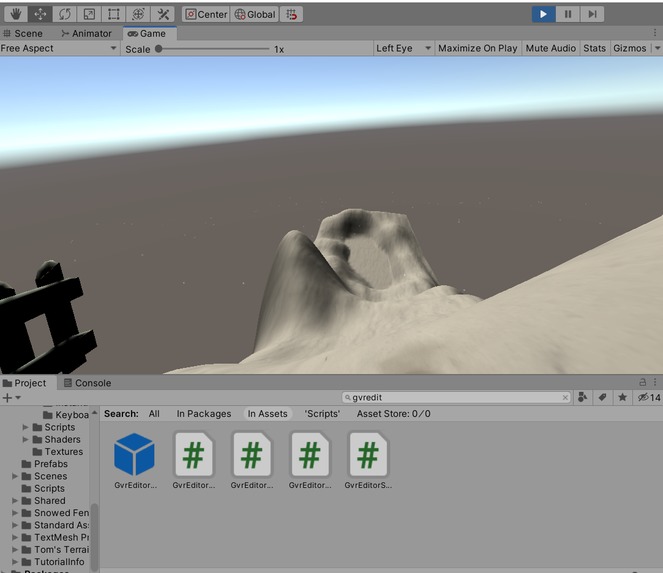
Task: Select the Rect Transform tool
Action: coord(114,14)
